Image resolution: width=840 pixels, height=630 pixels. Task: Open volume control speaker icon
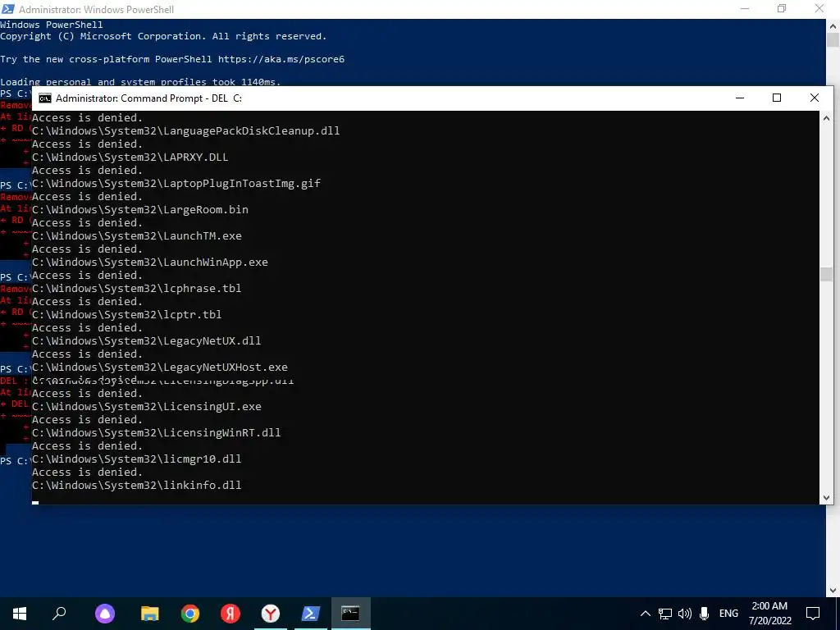coord(685,614)
